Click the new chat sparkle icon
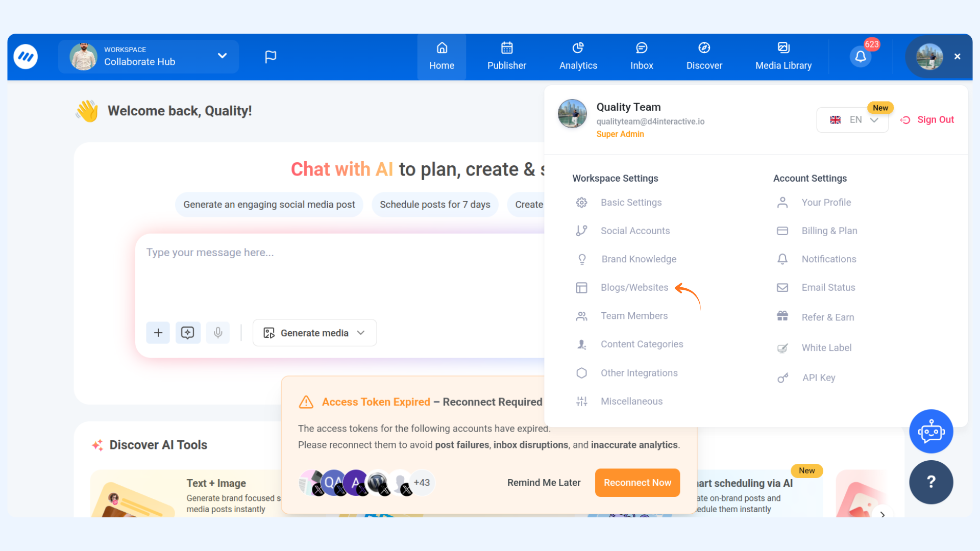980x551 pixels. (188, 333)
